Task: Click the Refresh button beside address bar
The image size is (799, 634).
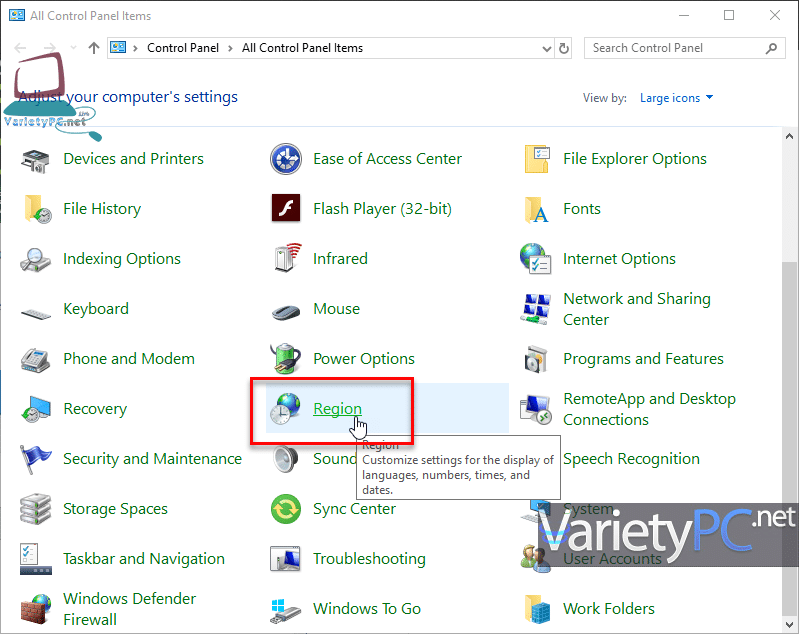Action: pos(564,48)
